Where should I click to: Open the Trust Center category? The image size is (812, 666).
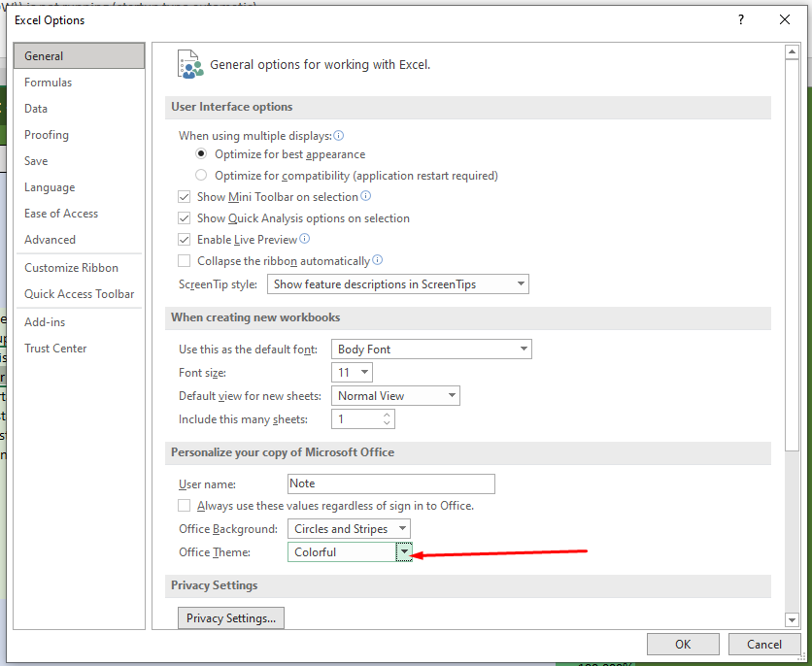(80, 349)
